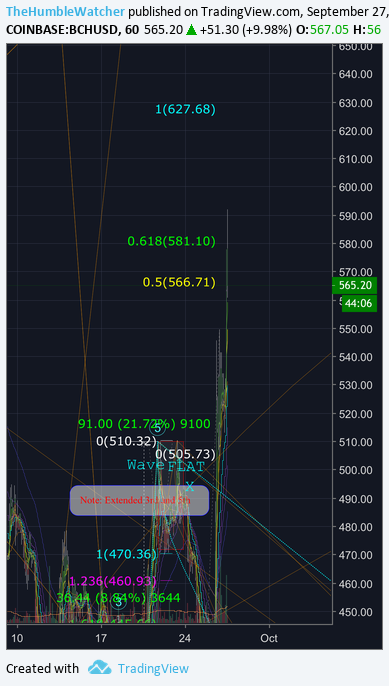Select the 0(505.73) level label
This screenshot has height=686, width=389.
186,454
